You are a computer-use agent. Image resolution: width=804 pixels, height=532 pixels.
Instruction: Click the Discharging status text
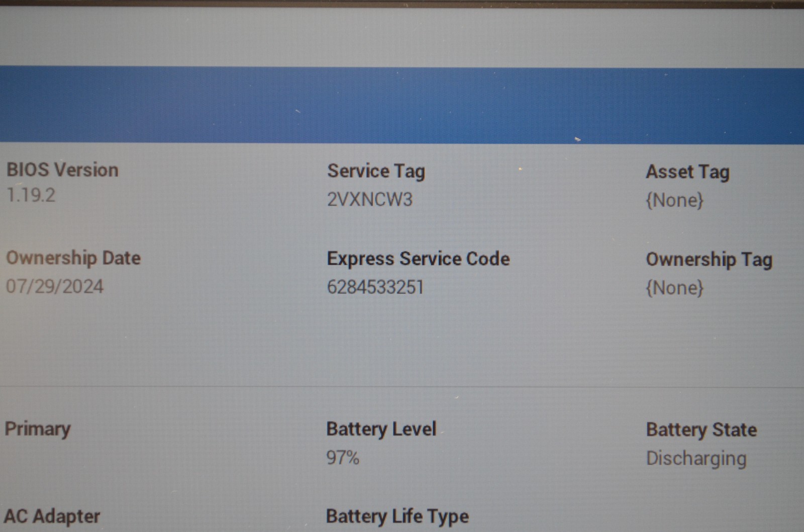click(696, 459)
